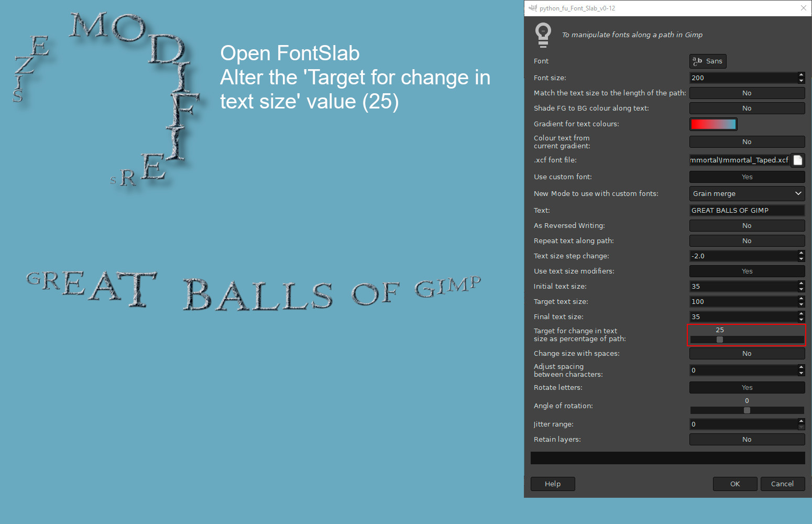Screen dimensions: 812x524
Task: Increase the Jitter range value
Action: [801, 421]
